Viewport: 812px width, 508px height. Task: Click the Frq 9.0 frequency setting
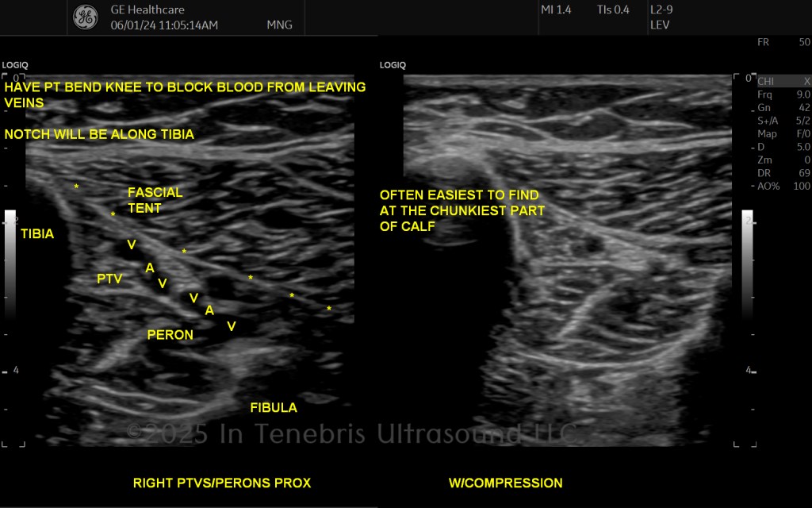point(784,94)
